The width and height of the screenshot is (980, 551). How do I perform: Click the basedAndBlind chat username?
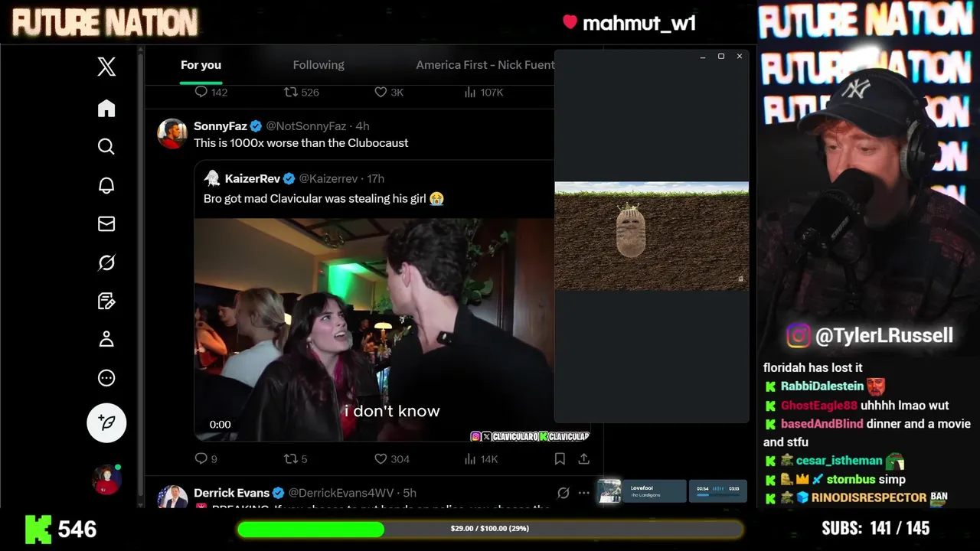[822, 423]
